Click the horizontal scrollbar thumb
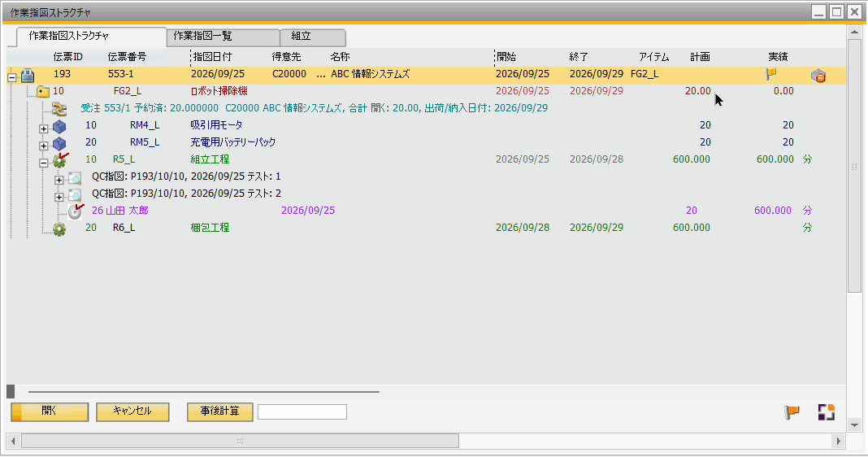Viewport: 868px width, 457px height. pos(240,441)
